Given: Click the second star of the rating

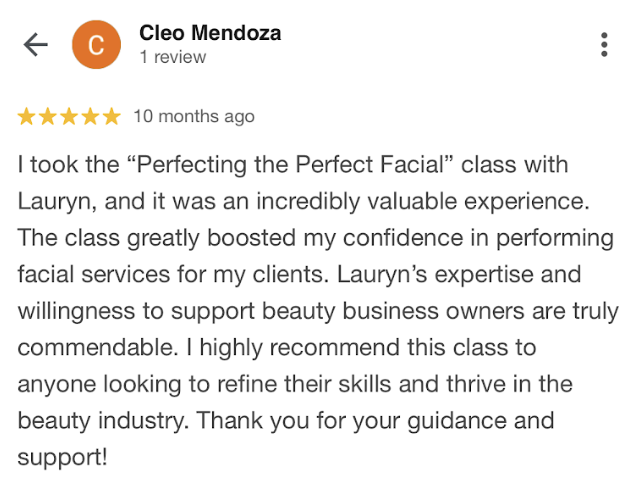Looking at the screenshot, I should pyautogui.click(x=48, y=117).
